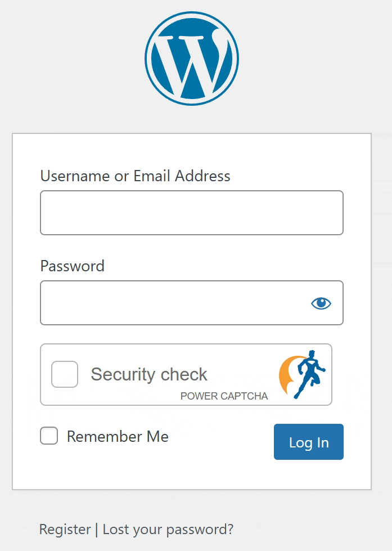Click the Security check label text
Screen dimensions: 392x551
(x=149, y=374)
